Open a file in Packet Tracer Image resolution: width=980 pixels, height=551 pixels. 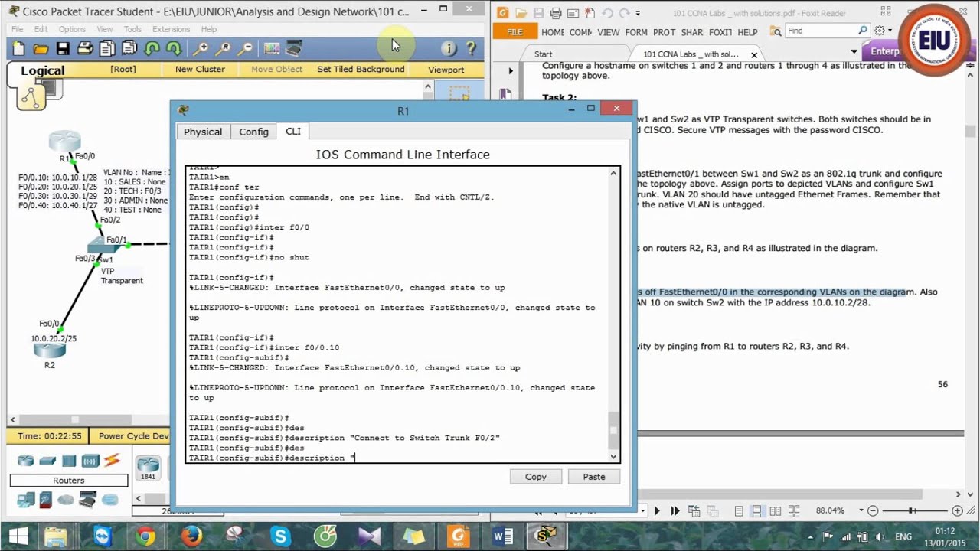(41, 49)
